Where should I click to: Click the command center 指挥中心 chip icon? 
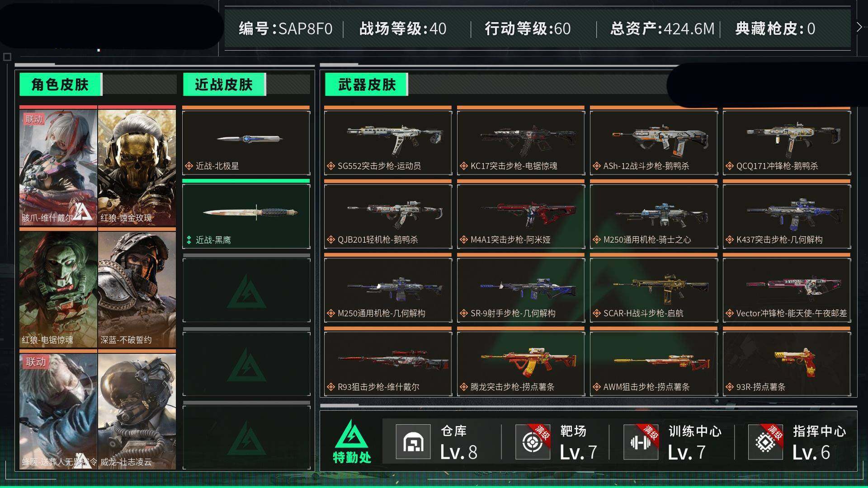point(765,442)
